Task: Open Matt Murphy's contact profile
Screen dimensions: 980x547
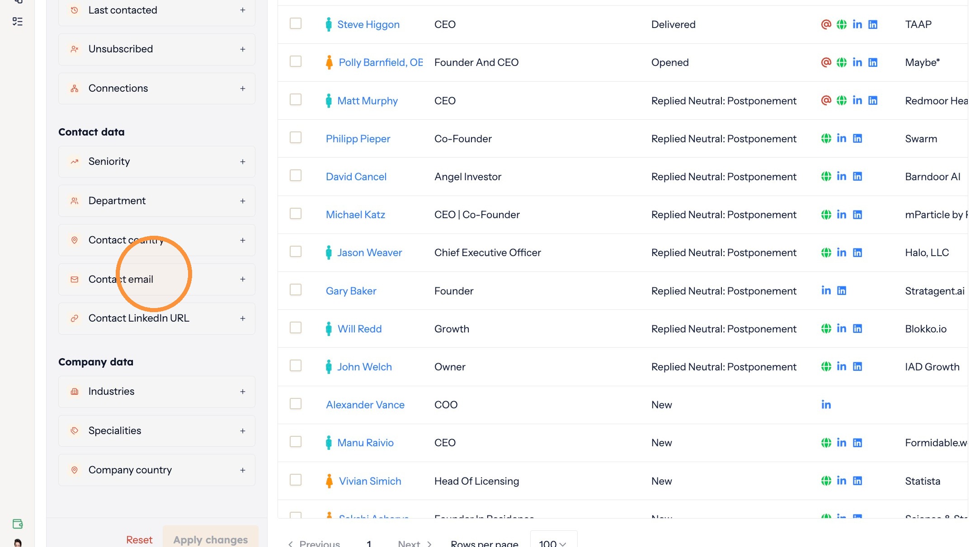Action: click(x=367, y=100)
